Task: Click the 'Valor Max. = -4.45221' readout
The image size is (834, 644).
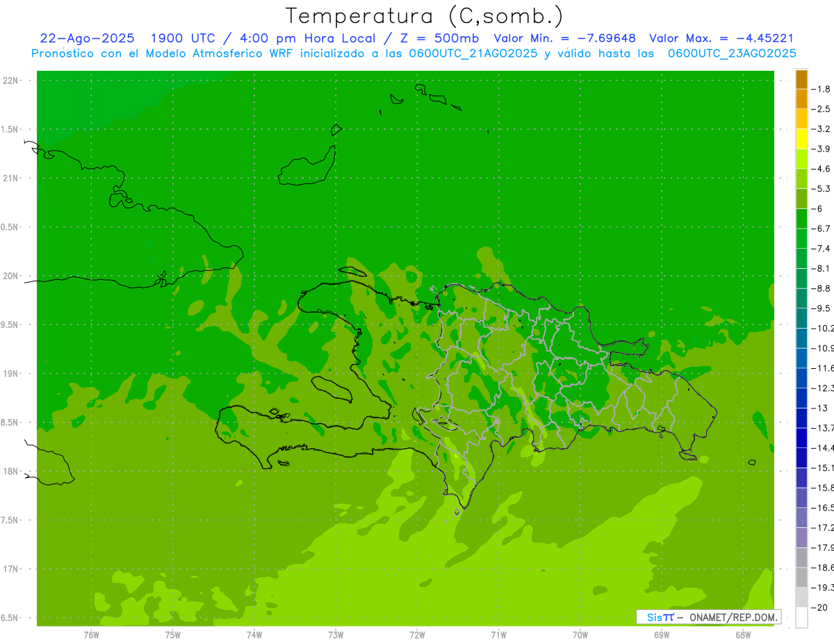Action: pyautogui.click(x=721, y=38)
